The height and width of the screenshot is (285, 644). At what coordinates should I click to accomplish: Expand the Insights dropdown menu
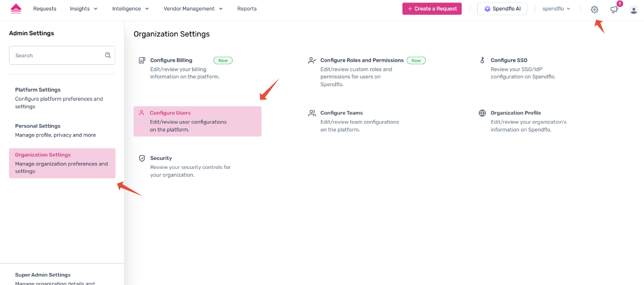(x=84, y=8)
